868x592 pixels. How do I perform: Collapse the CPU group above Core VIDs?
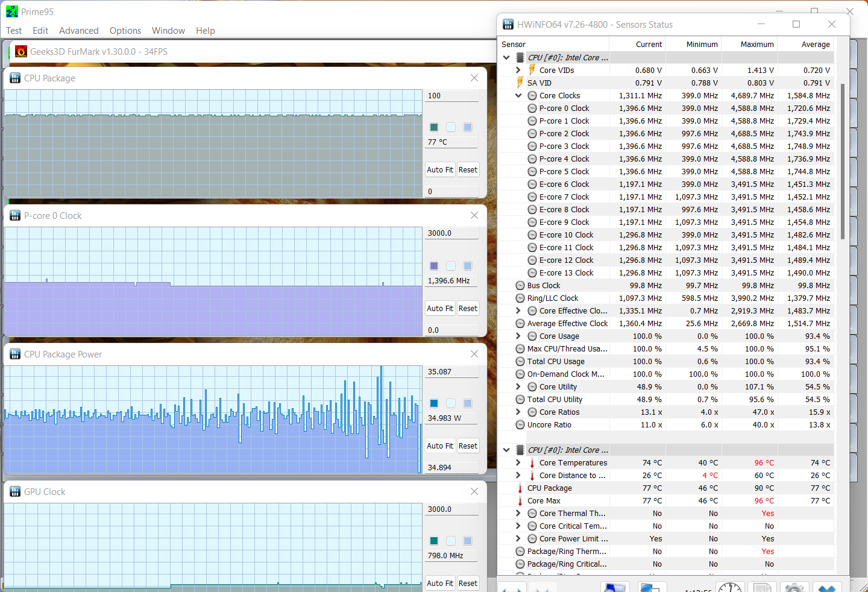[506, 58]
